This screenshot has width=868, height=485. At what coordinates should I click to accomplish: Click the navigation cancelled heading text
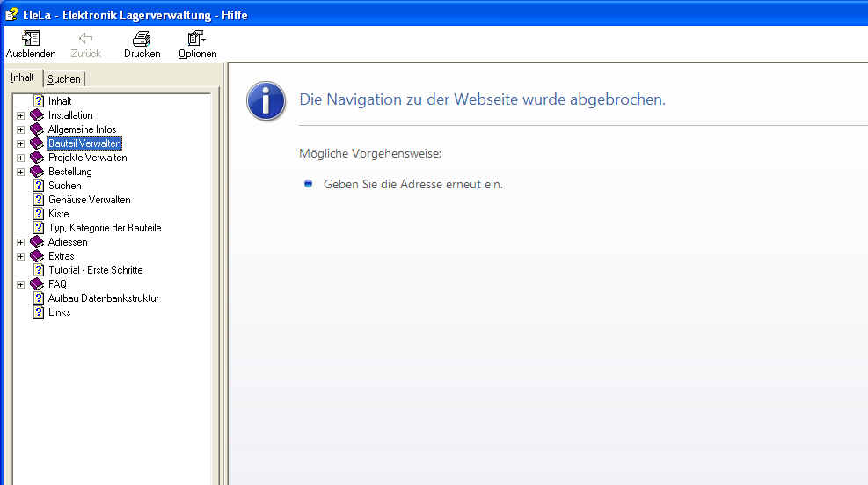[x=482, y=99]
